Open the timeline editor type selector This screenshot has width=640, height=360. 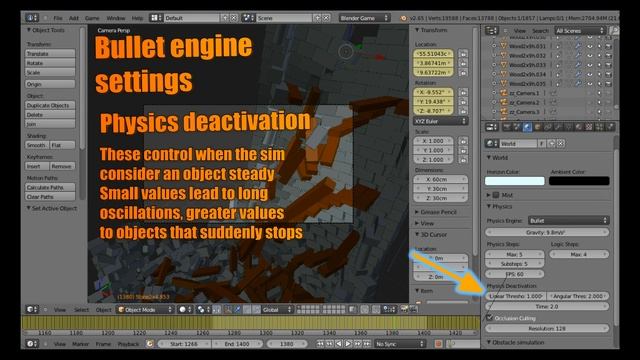click(32, 344)
